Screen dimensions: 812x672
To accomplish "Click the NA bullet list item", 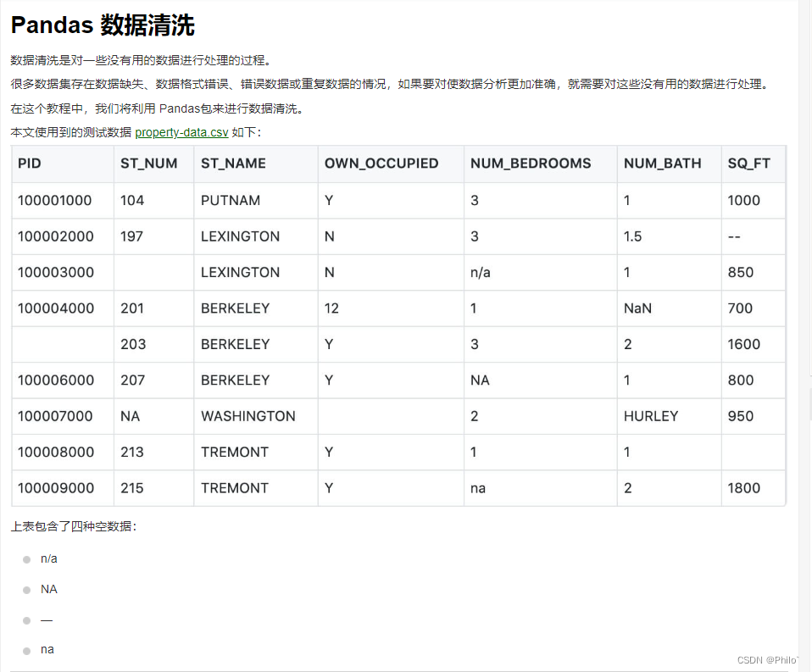I will pyautogui.click(x=48, y=590).
